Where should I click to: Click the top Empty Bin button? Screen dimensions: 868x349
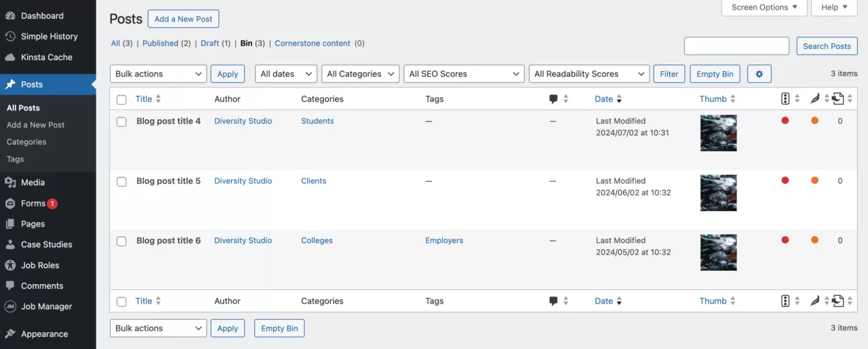[715, 74]
